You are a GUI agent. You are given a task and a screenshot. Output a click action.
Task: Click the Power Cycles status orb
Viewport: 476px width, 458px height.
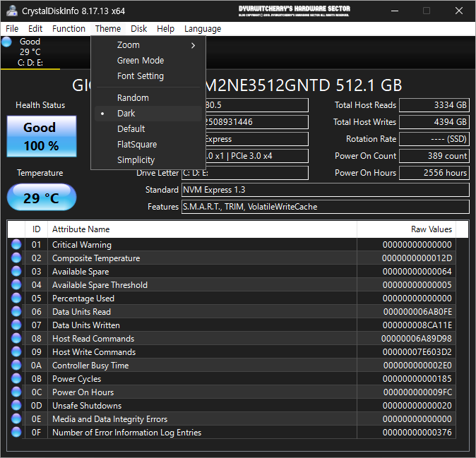16,378
